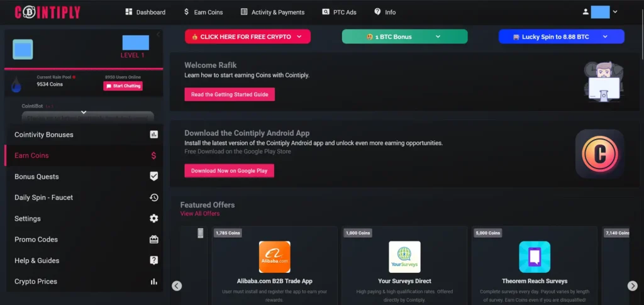The width and height of the screenshot is (644, 305).
Task: Click the Featured Offers heading
Action: click(208, 205)
